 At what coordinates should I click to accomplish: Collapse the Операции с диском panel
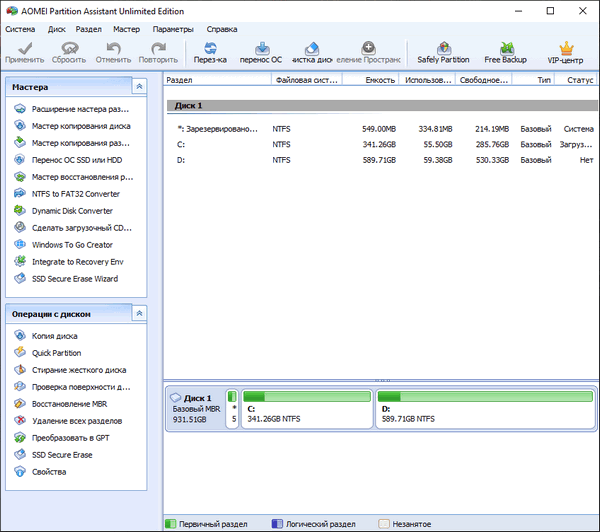138,314
